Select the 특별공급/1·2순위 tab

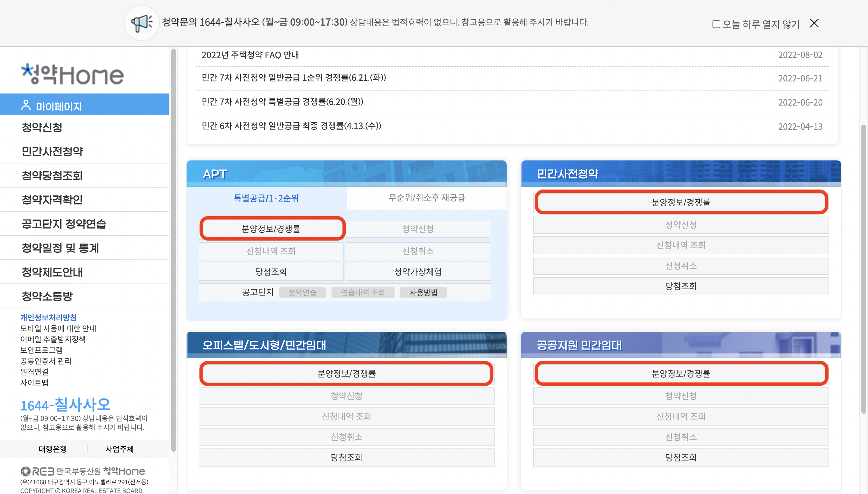coord(266,198)
